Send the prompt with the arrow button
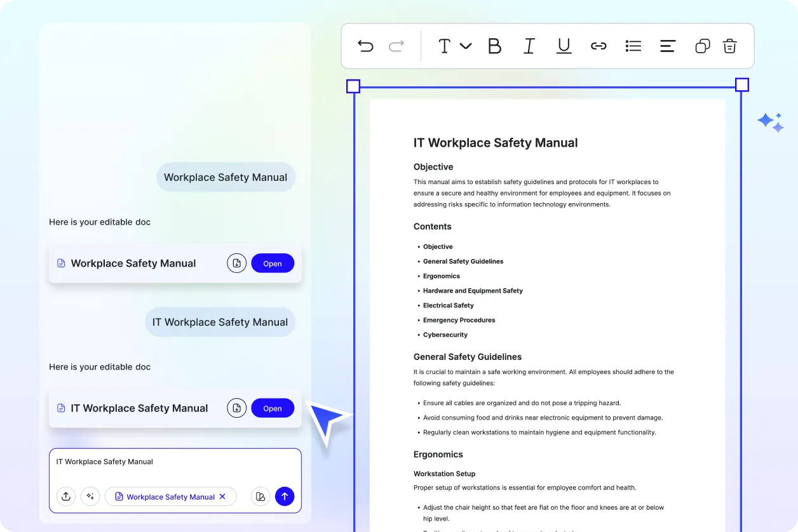 (285, 496)
